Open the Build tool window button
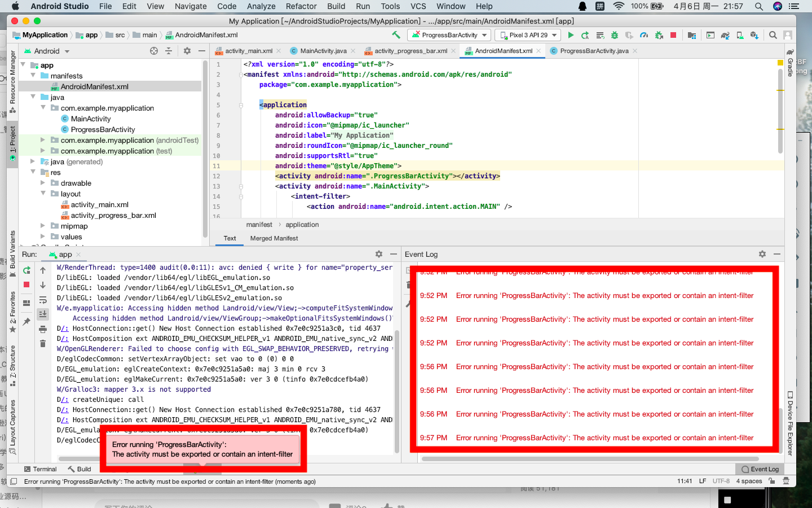Viewport: 812px width, 508px height. click(80, 469)
